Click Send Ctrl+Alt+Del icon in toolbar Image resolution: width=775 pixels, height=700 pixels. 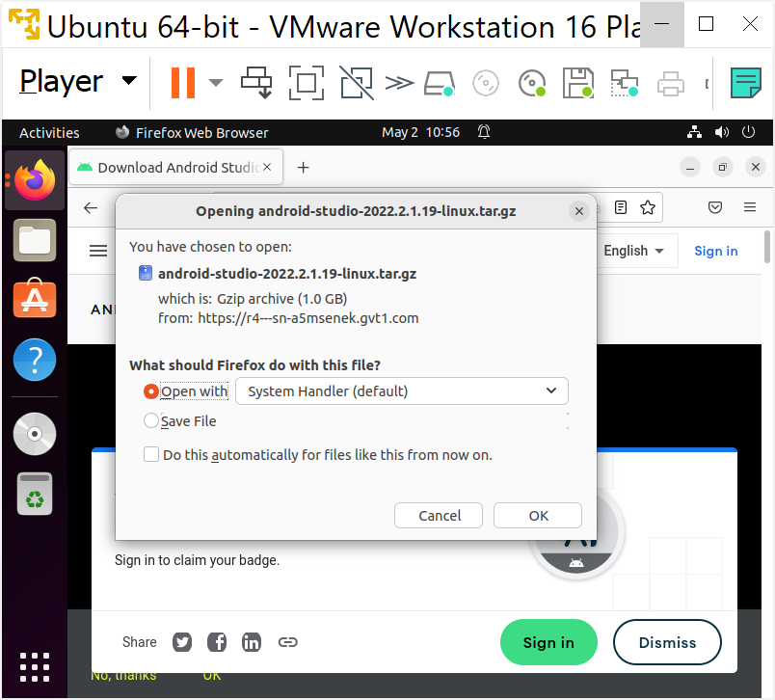coord(257,83)
